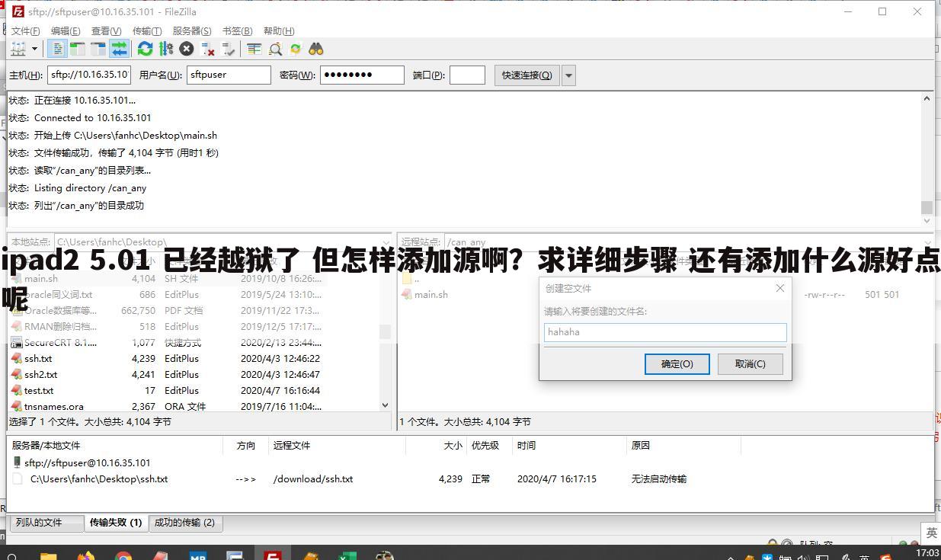
Task: Click the 确定 button in the dialog
Action: (x=677, y=363)
